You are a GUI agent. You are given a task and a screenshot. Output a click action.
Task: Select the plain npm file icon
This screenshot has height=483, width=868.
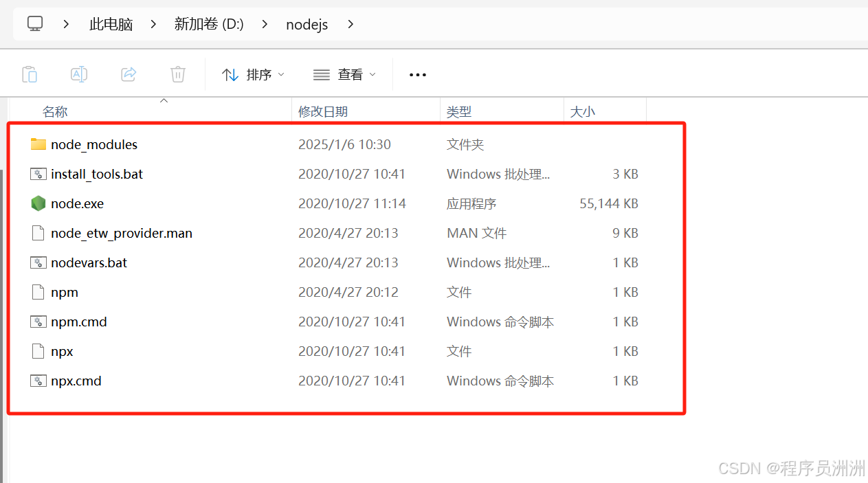coord(38,292)
